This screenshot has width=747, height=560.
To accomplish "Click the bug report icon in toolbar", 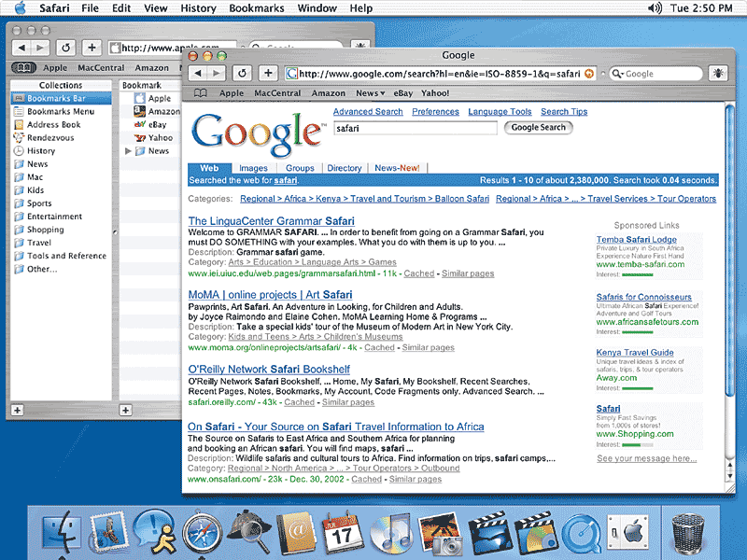I will pos(714,73).
